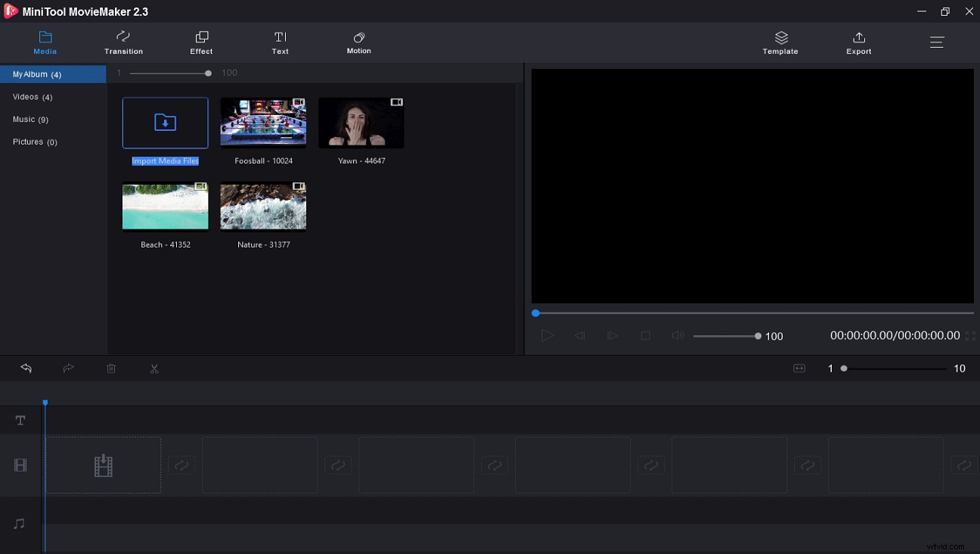Click the fit-timeline-to-window icon
980x554 pixels.
click(x=799, y=369)
